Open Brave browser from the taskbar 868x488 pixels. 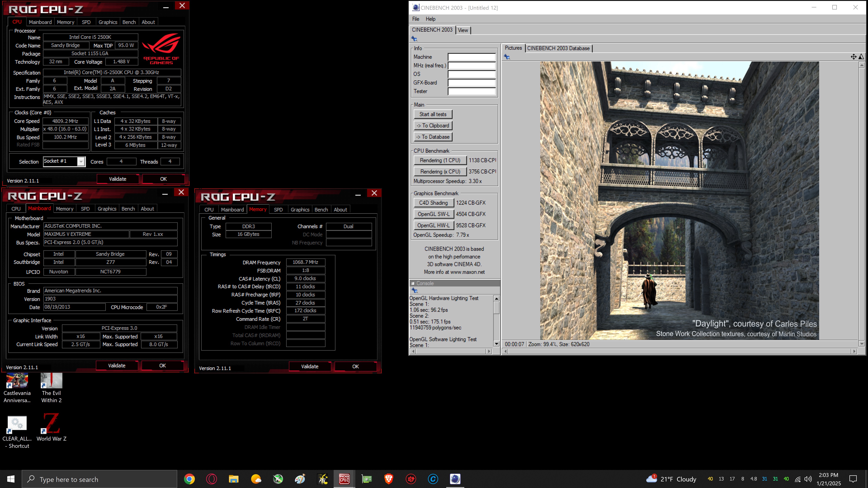[389, 479]
